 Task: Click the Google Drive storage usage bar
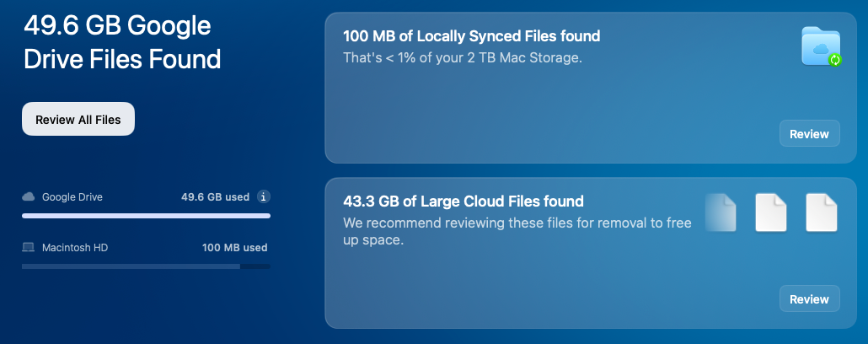146,216
